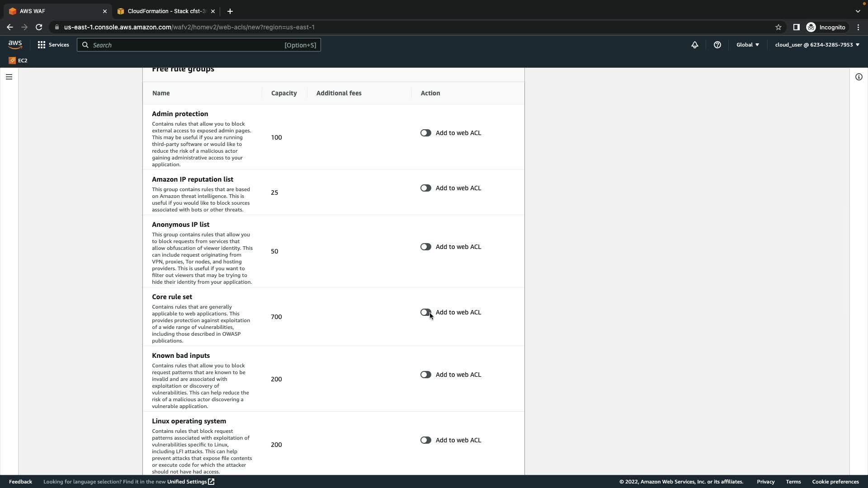868x488 pixels.
Task: Enable Core rule set toggle
Action: 425,312
